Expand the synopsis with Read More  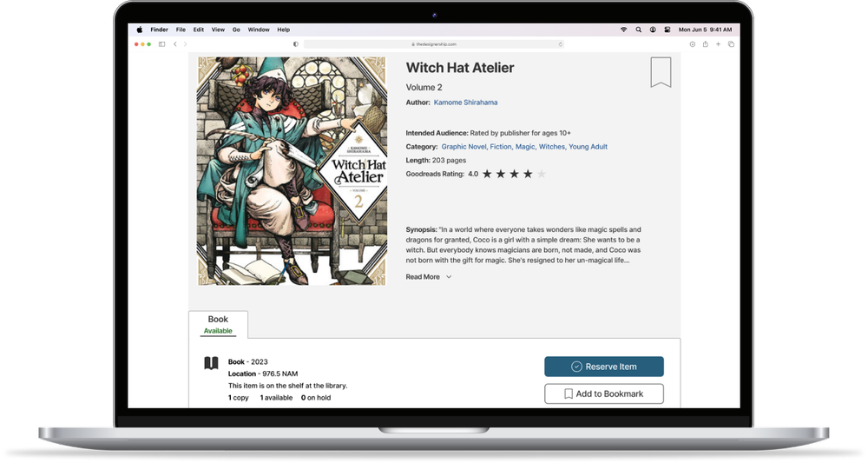(x=423, y=277)
